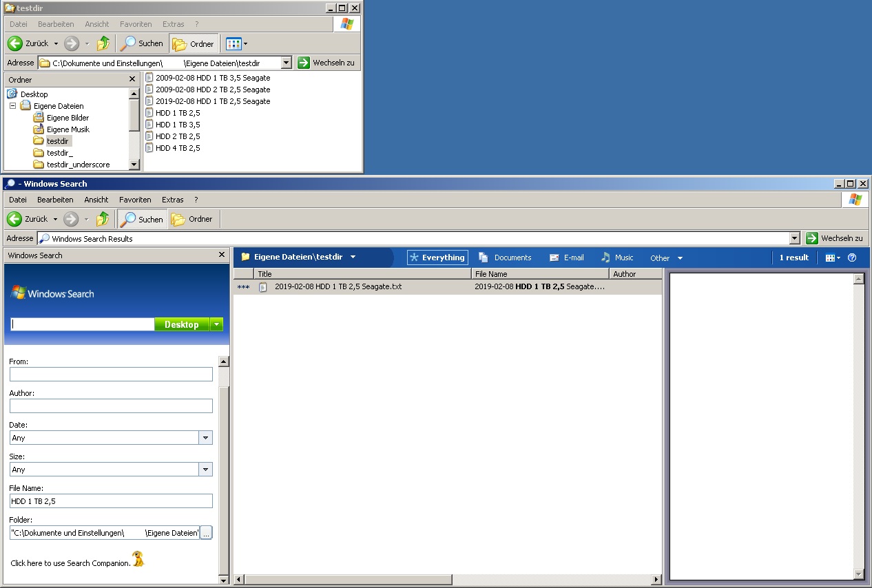The image size is (872, 588).
Task: Close the Ordner tree pane
Action: [132, 80]
